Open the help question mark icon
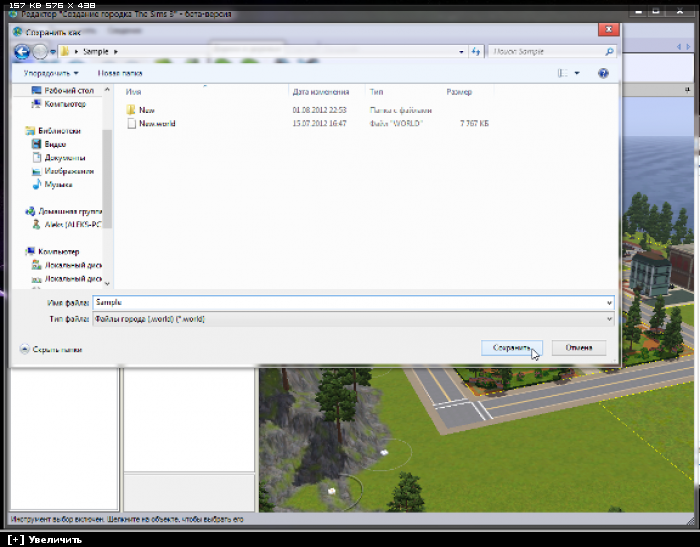Image resolution: width=700 pixels, height=547 pixels. (x=603, y=73)
